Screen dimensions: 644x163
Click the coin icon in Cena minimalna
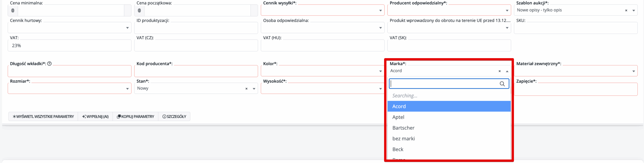13,10
